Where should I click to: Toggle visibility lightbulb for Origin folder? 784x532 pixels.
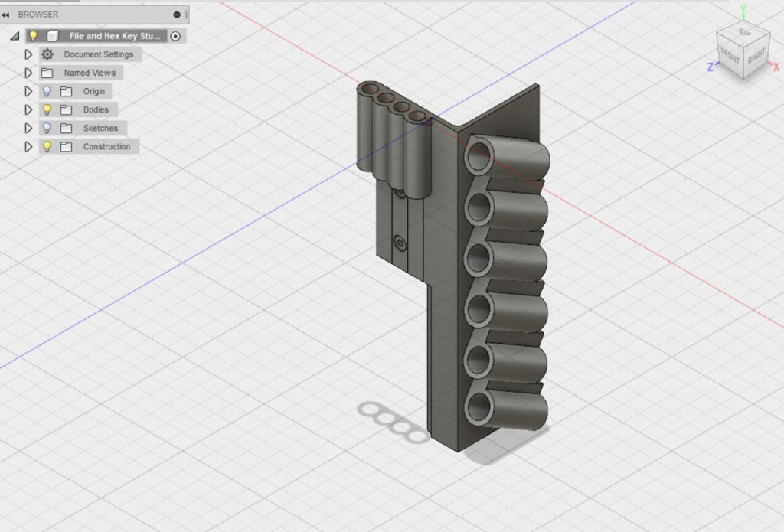pyautogui.click(x=47, y=91)
